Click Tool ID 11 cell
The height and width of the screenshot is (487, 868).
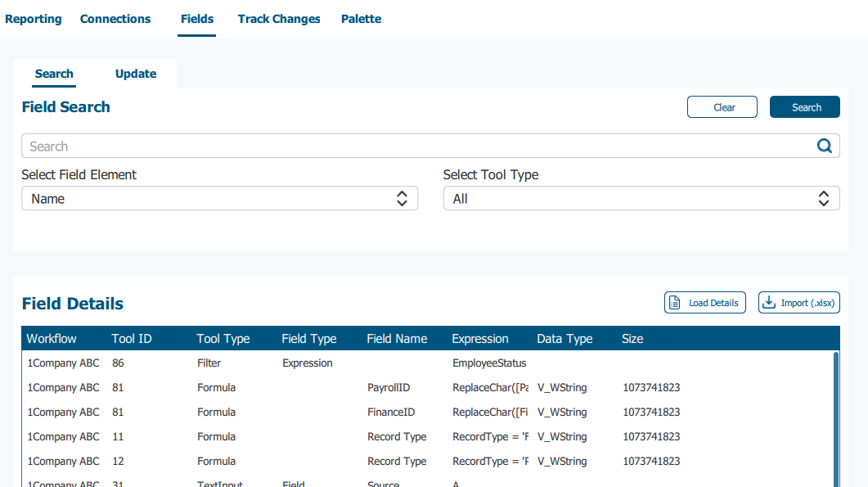pyautogui.click(x=118, y=436)
